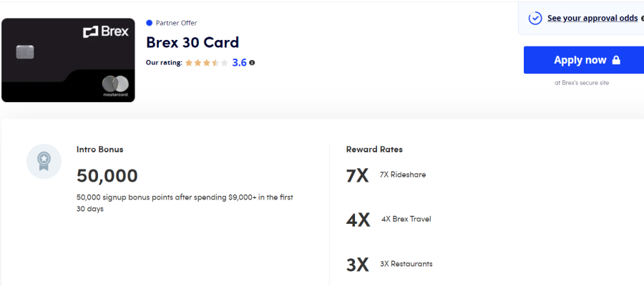This screenshot has height=286, width=644.
Task: Click the 50,000 intro bonus number
Action: click(107, 176)
